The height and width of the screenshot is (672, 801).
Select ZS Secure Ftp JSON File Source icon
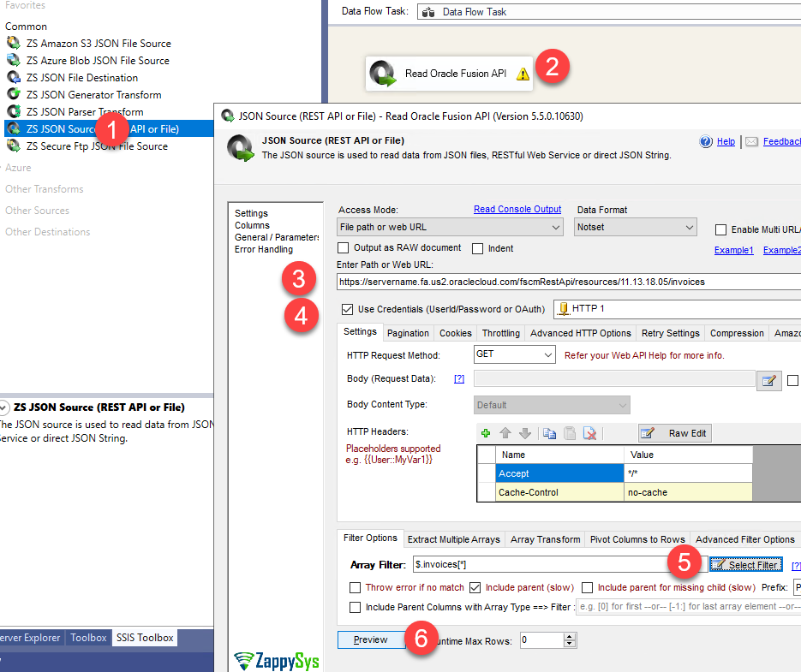(14, 146)
